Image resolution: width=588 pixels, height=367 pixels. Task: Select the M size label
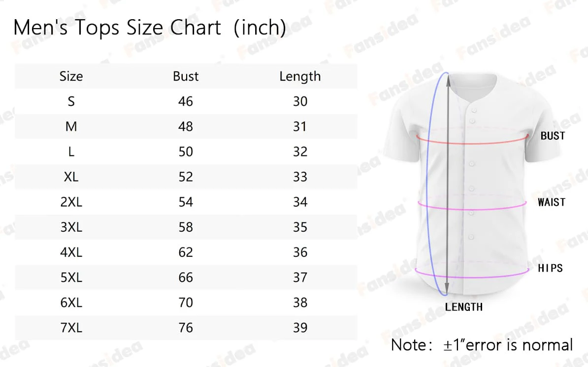tap(71, 127)
